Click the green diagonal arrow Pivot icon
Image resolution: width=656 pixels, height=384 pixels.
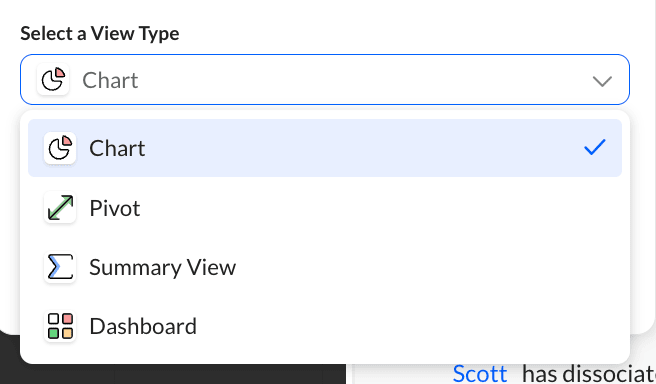[60, 207]
